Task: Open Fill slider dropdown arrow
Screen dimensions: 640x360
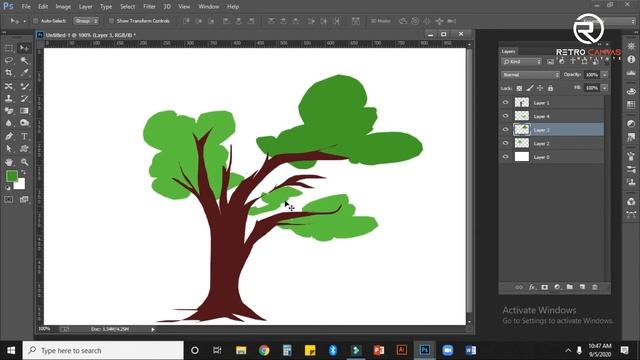Action: (x=604, y=88)
